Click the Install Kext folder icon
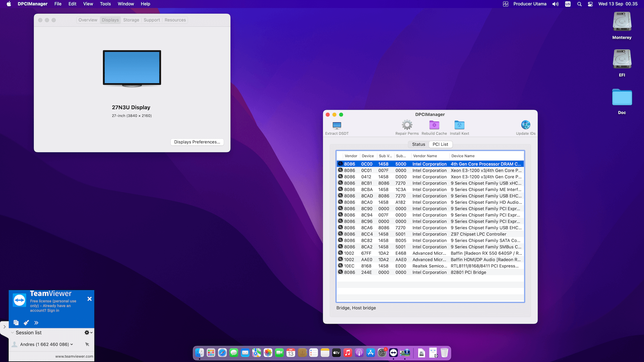This screenshot has width=644, height=362. (459, 125)
